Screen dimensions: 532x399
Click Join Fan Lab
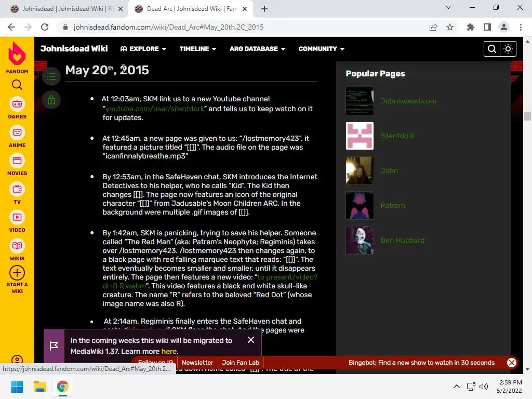[241, 362]
